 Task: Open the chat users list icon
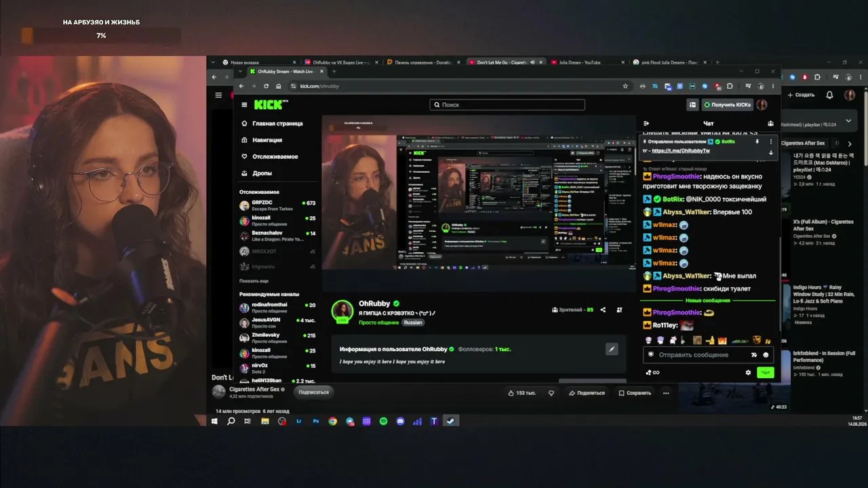click(x=770, y=123)
